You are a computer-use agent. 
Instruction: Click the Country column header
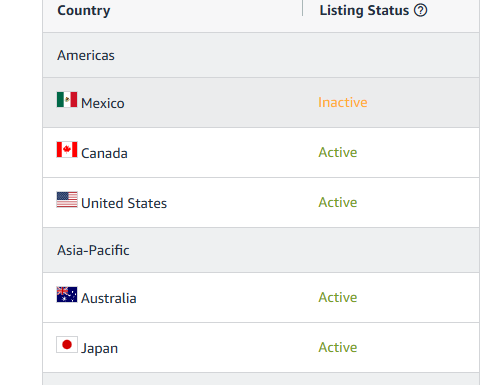point(84,10)
